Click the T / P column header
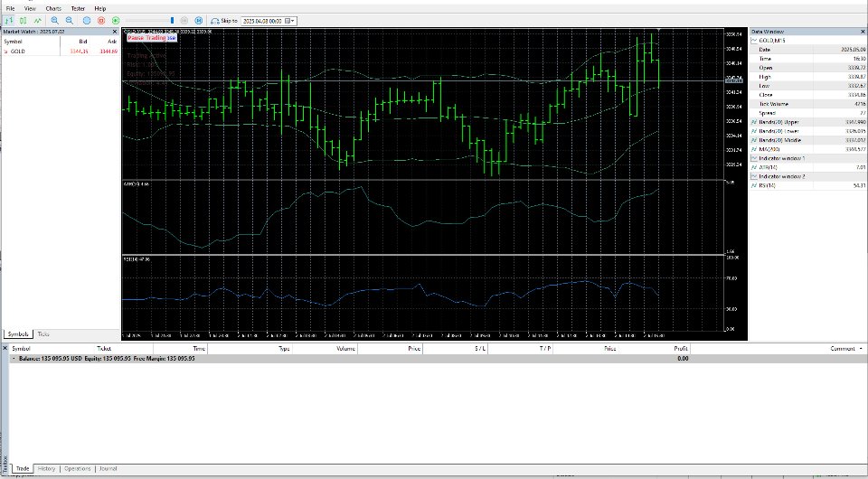 pyautogui.click(x=545, y=349)
